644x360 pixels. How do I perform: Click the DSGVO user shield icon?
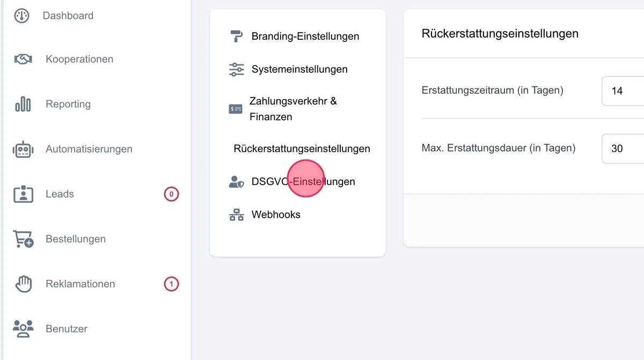236,182
